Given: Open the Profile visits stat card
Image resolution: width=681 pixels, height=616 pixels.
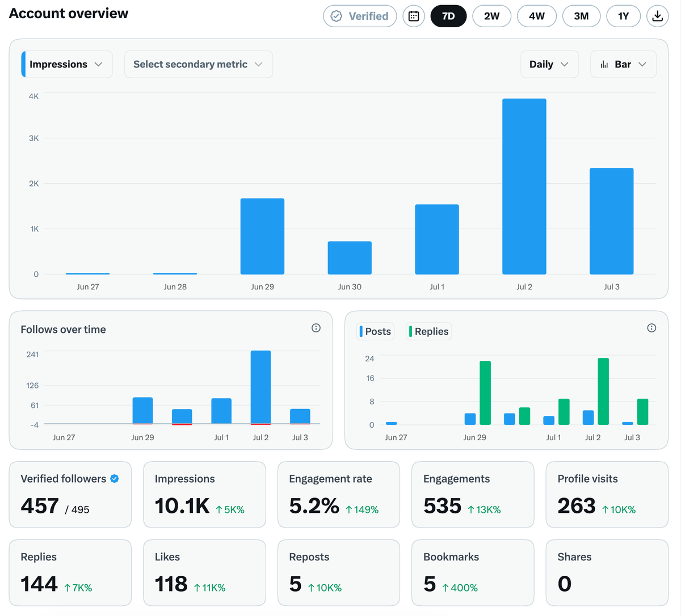Looking at the screenshot, I should click(x=607, y=495).
